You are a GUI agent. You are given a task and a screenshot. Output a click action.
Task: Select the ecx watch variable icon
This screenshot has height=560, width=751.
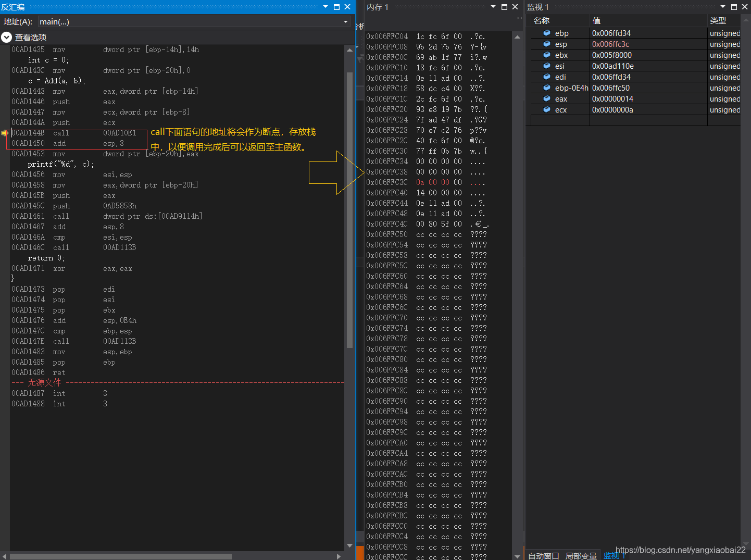(547, 109)
